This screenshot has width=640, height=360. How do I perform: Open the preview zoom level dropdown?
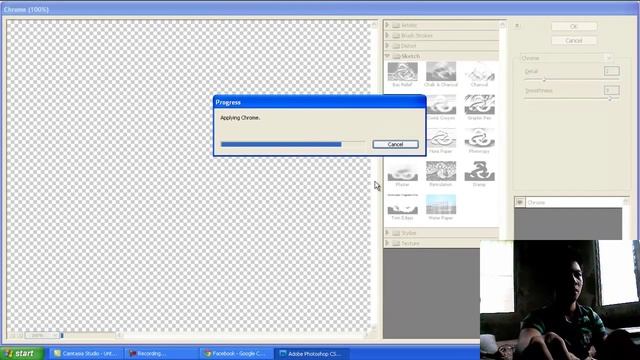click(42, 335)
